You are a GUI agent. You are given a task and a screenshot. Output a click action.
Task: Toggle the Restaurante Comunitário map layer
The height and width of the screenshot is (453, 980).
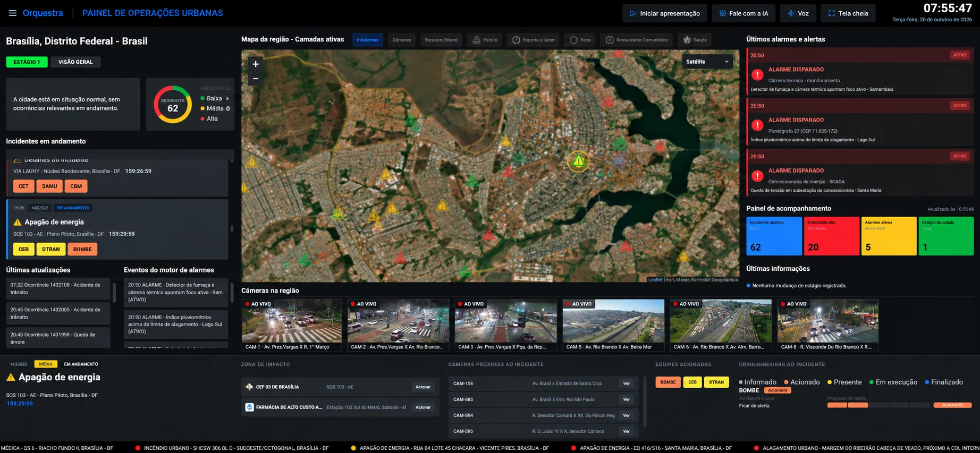tap(637, 40)
